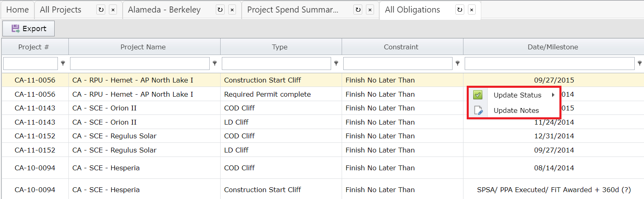The height and width of the screenshot is (199, 644).
Task: Select the CA-10-0094 COD Cliff row
Action: pyautogui.click(x=239, y=168)
